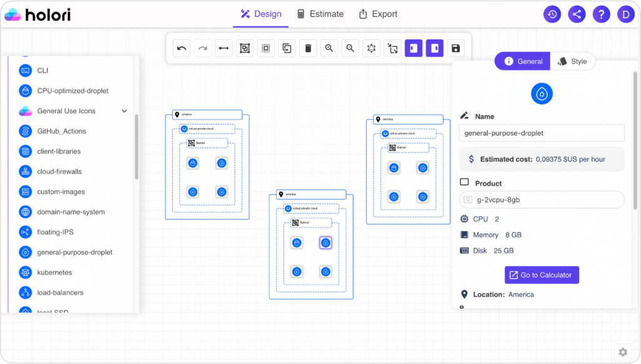This screenshot has width=641, height=364.
Task: Toggle the left panel visibility button
Action: coord(414,48)
